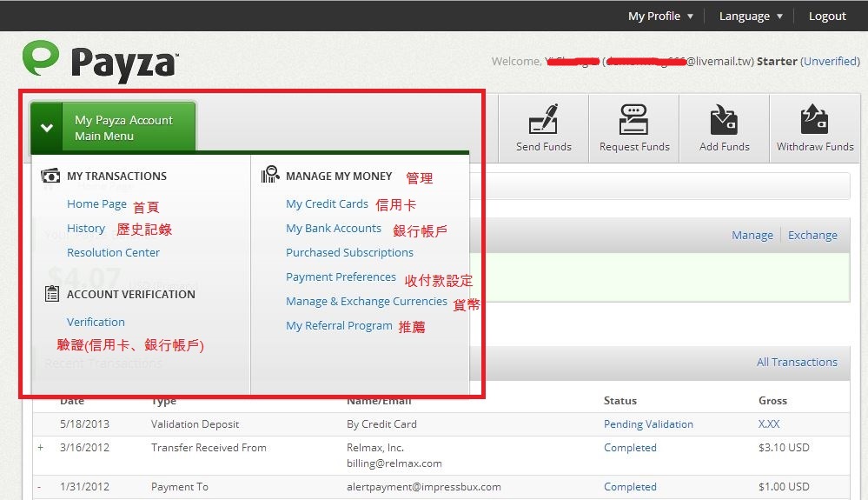The width and height of the screenshot is (868, 500).
Task: Open Home Page menu item
Action: (96, 203)
